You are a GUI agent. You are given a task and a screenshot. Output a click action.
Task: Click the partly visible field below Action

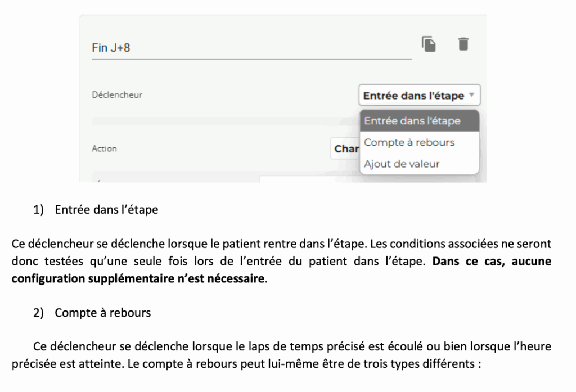click(x=297, y=179)
